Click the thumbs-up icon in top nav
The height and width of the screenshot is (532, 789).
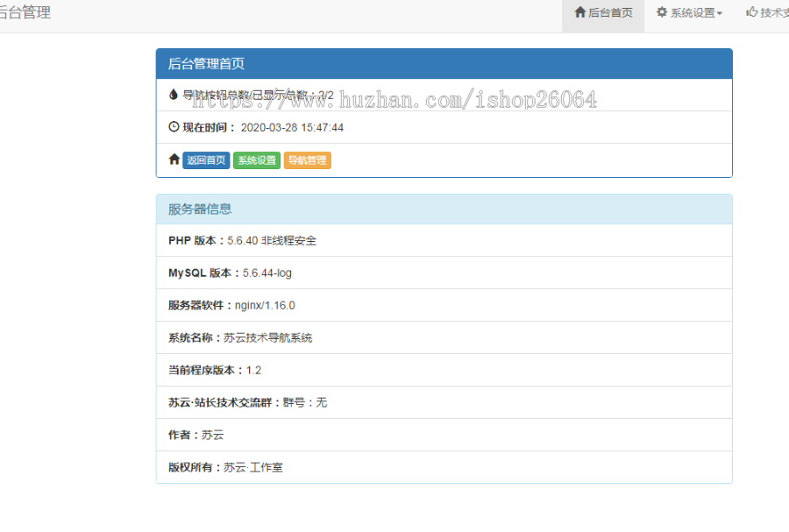[752, 12]
